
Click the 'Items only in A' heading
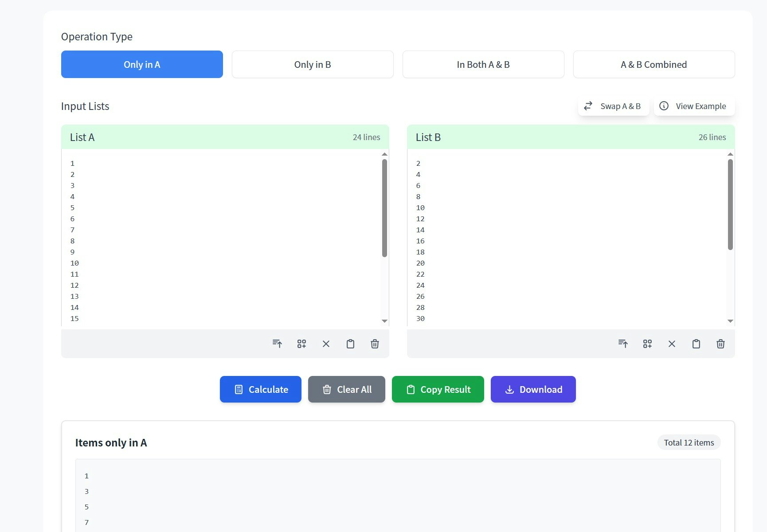click(111, 442)
